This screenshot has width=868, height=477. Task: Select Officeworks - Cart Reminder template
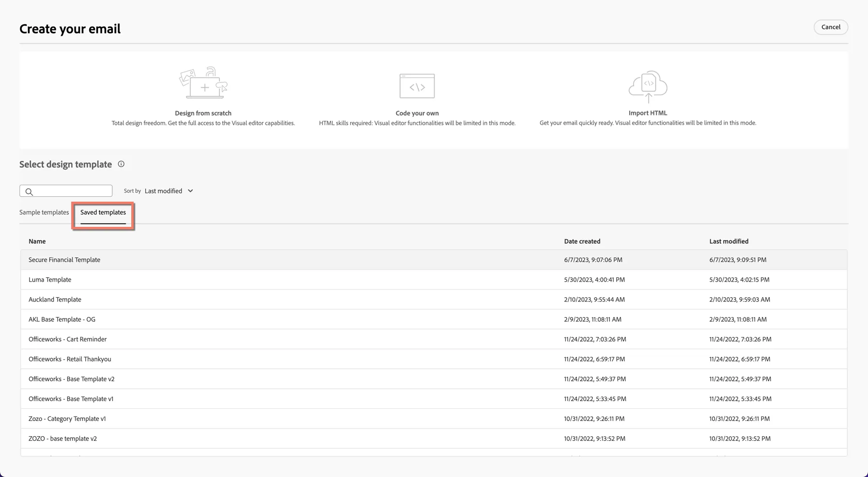pos(434,339)
